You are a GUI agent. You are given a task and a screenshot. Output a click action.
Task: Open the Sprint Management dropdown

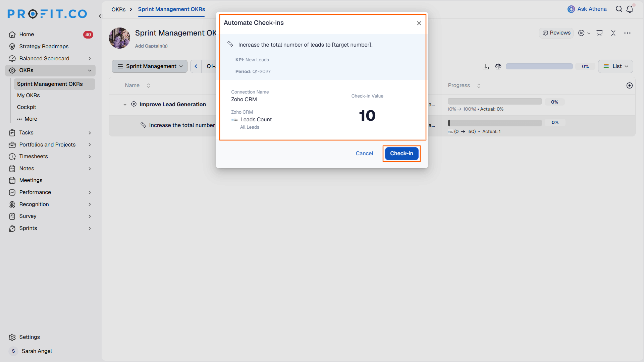tap(150, 66)
